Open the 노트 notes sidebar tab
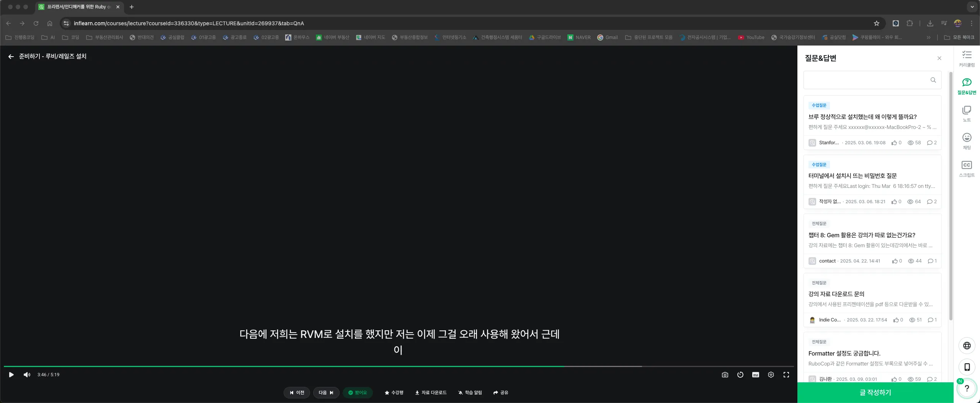This screenshot has width=980, height=403. [x=967, y=114]
